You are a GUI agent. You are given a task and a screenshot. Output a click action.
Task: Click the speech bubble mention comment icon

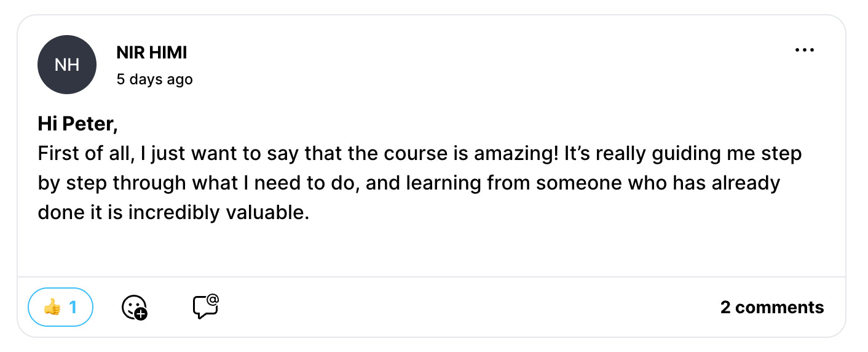(206, 306)
